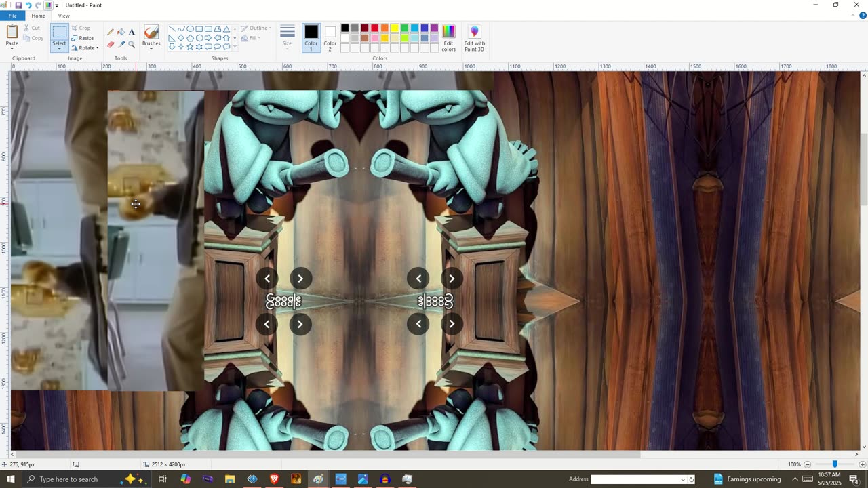The width and height of the screenshot is (868, 488).
Task: Click the vertical canvas scrollbar thumb
Action: pos(863,169)
